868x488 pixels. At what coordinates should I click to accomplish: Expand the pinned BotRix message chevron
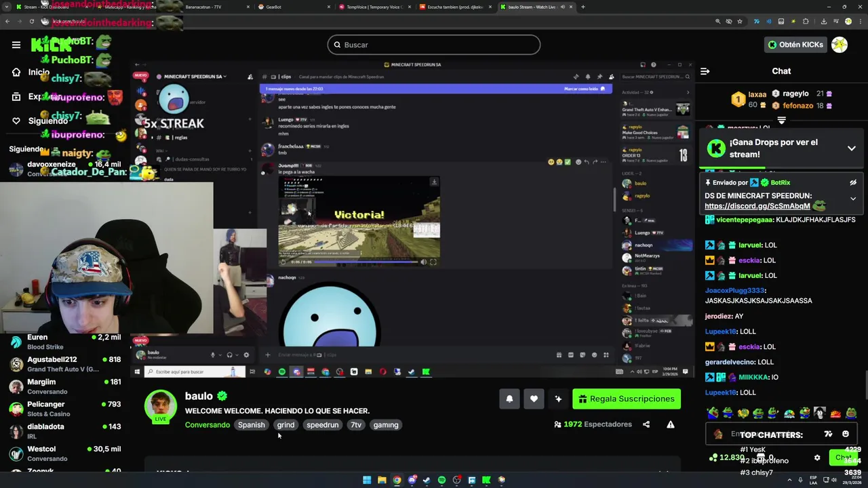(853, 199)
